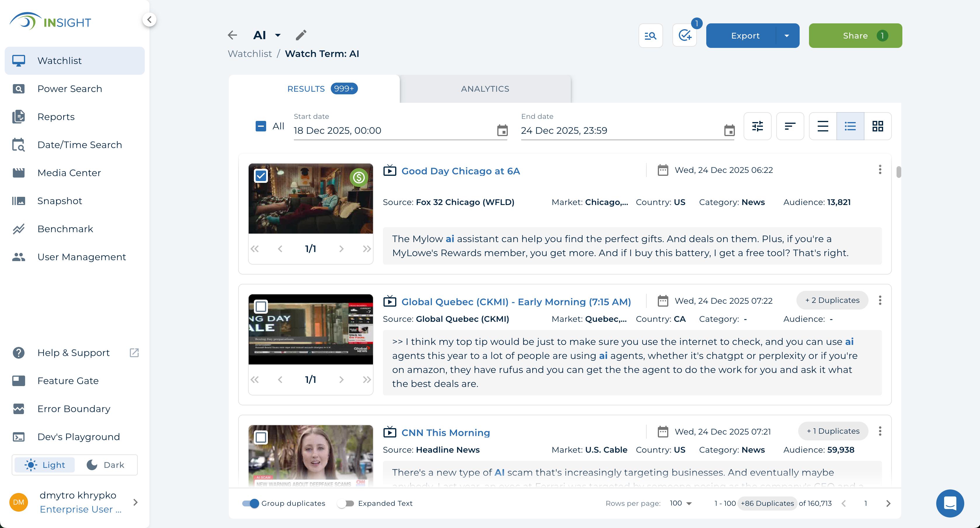Show the +86 Duplicates pagination chip

coord(767,504)
